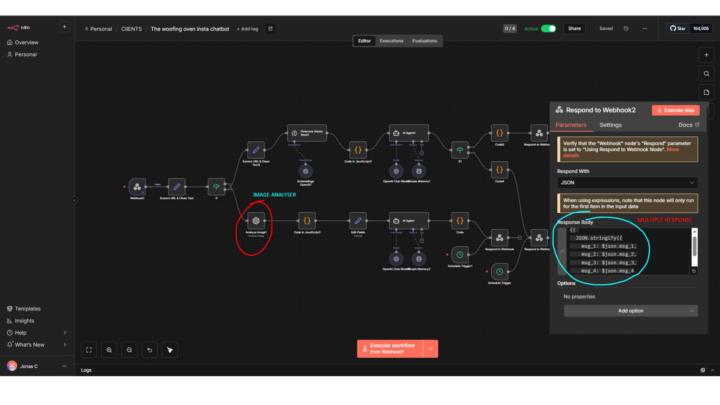Open OpenAI Chat Model under lower AI Agent
720x405 pixels.
[396, 259]
